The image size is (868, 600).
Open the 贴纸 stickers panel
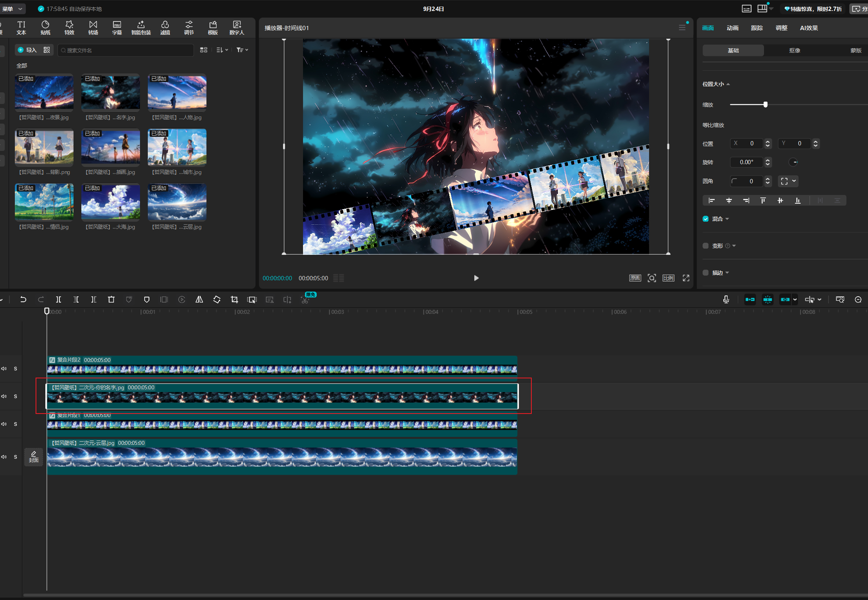coord(45,28)
